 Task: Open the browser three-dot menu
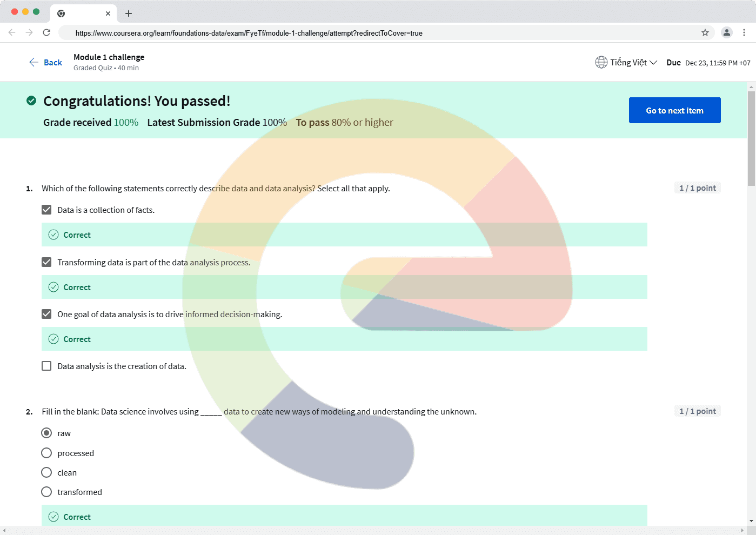tap(744, 32)
